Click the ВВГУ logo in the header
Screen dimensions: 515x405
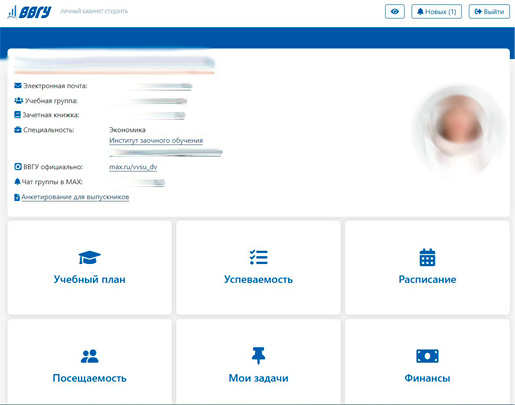click(29, 12)
